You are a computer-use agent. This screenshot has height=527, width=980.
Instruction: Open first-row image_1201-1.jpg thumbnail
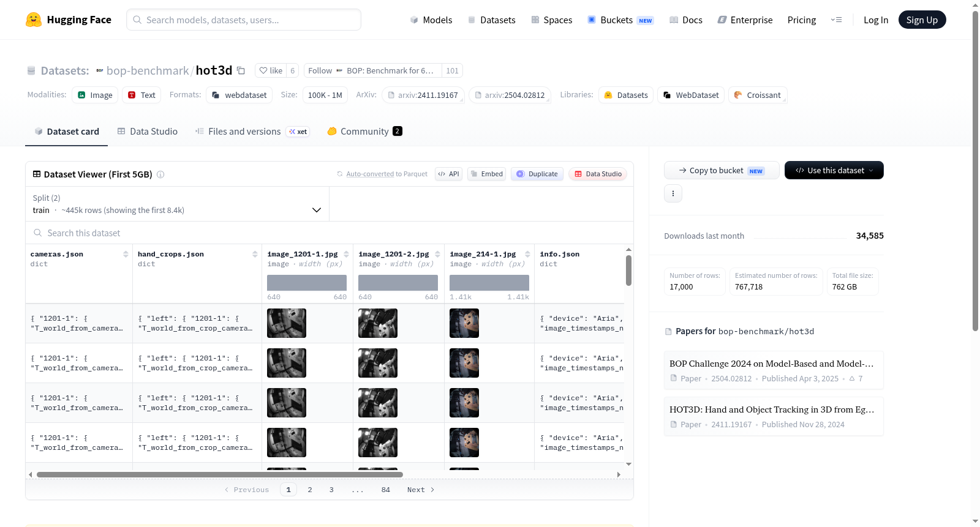pyautogui.click(x=287, y=323)
